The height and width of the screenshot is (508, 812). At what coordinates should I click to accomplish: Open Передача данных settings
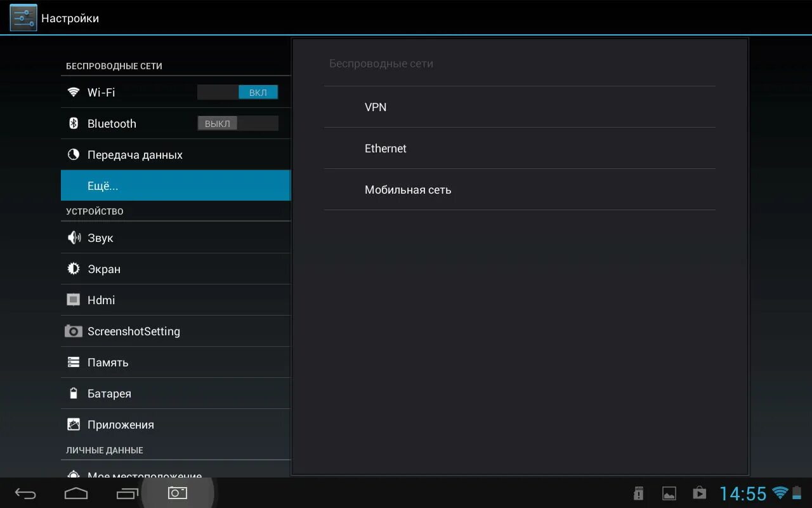tap(176, 154)
